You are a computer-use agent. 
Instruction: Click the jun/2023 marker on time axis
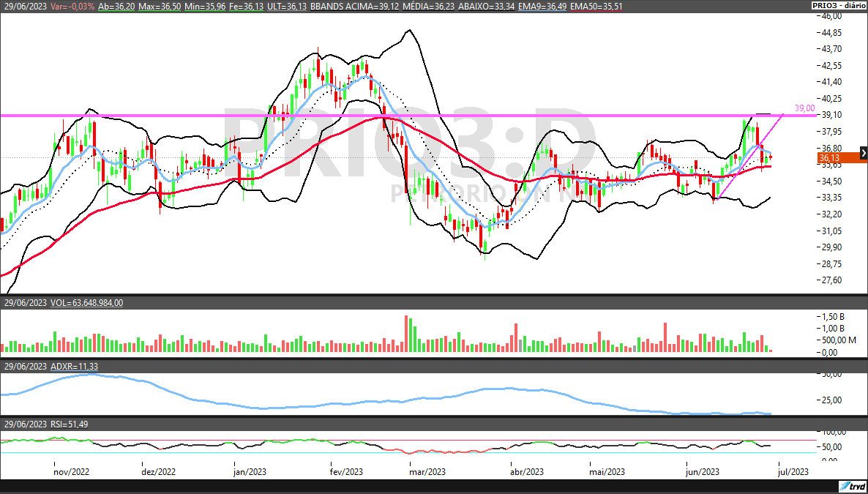point(702,472)
